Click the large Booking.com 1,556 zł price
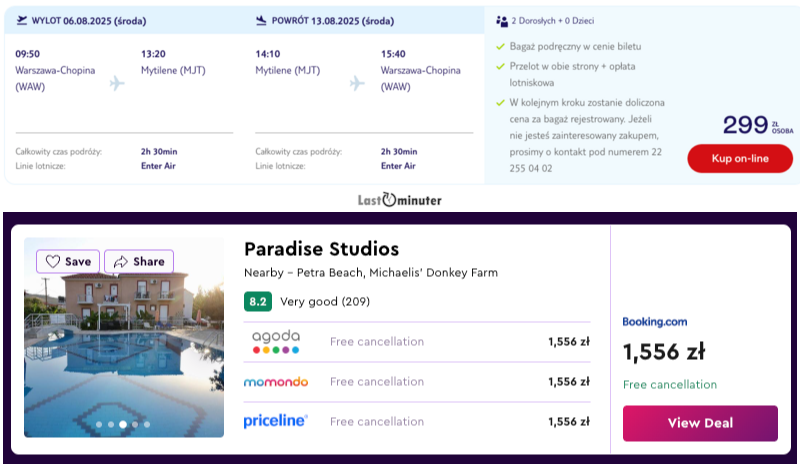The width and height of the screenshot is (800, 464). click(x=664, y=352)
